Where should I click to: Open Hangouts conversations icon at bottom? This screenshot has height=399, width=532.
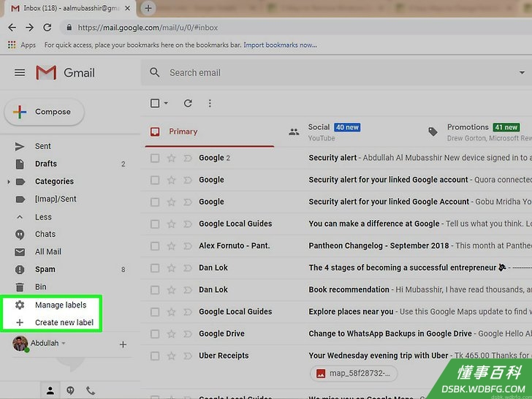coord(70,390)
